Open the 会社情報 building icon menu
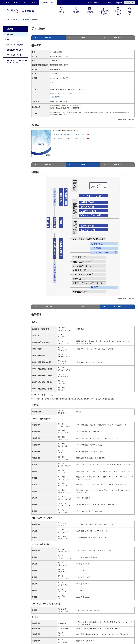 [76, 11]
